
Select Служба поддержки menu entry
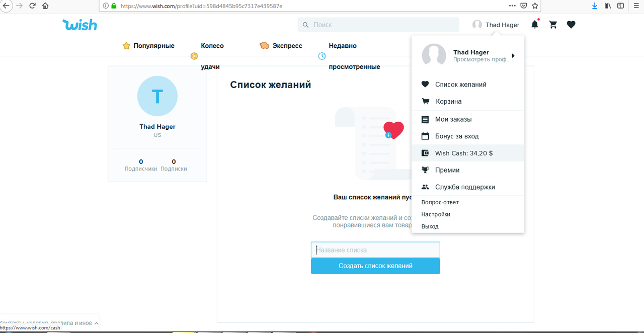click(x=468, y=187)
